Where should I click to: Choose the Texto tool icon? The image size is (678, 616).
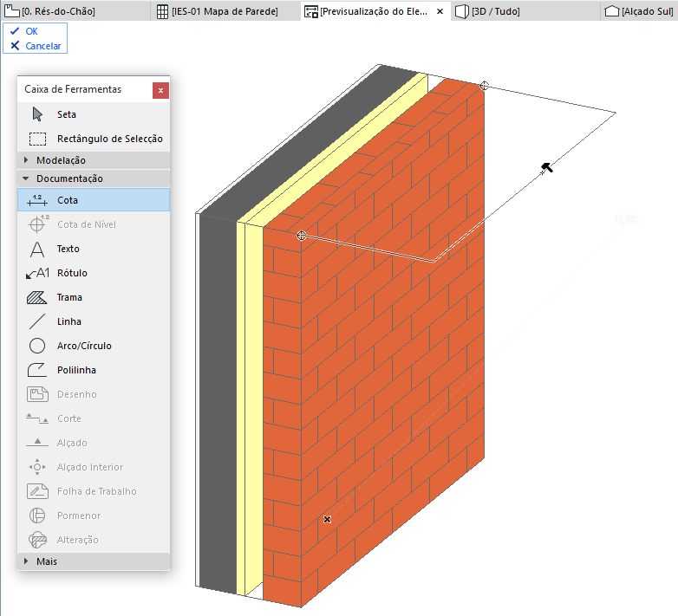37,249
